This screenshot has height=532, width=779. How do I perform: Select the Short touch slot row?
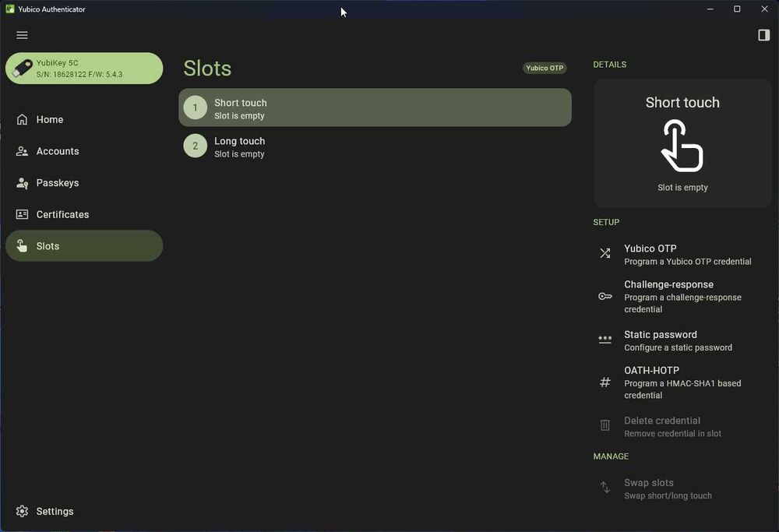[375, 107]
